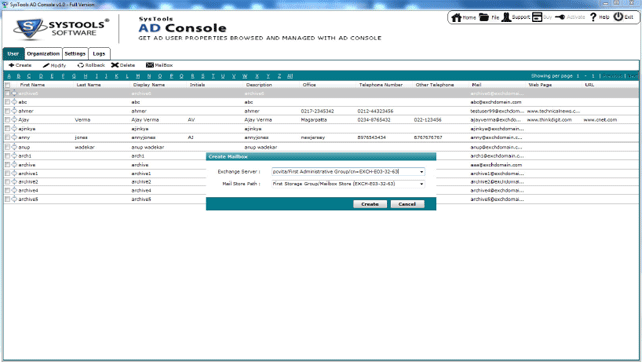Screen dimensions: 642x362
Task: Open the MailBox envelope tool
Action: [150, 65]
